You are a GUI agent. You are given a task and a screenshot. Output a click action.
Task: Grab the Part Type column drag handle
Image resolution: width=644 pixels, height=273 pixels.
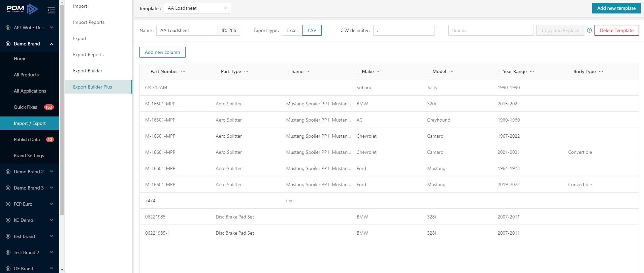click(217, 72)
